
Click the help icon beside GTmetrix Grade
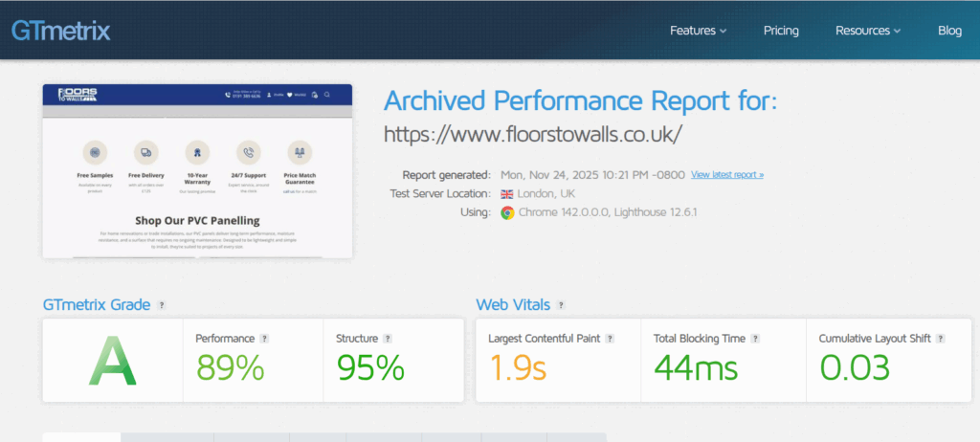(162, 305)
